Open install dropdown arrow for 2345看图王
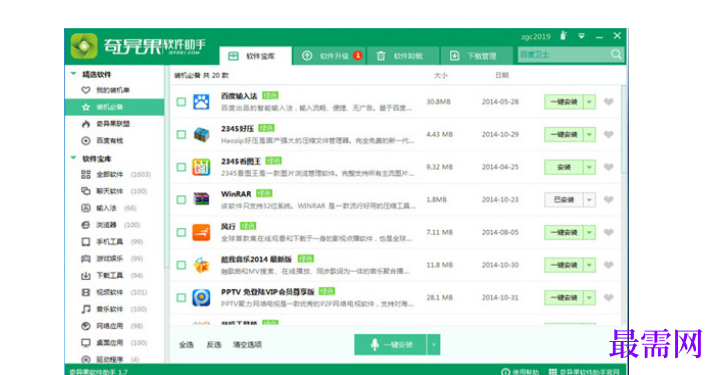Screen dimensions: 721x375 click(x=589, y=167)
